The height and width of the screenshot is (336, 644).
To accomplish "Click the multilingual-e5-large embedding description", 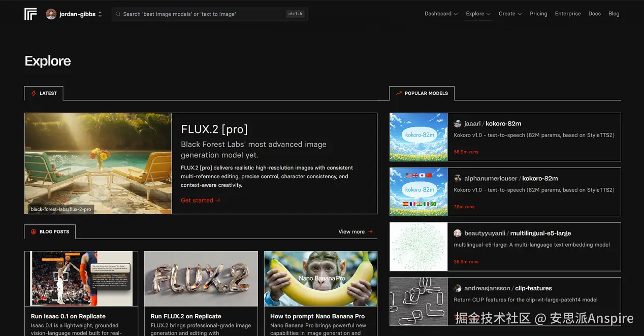I will coord(532,245).
